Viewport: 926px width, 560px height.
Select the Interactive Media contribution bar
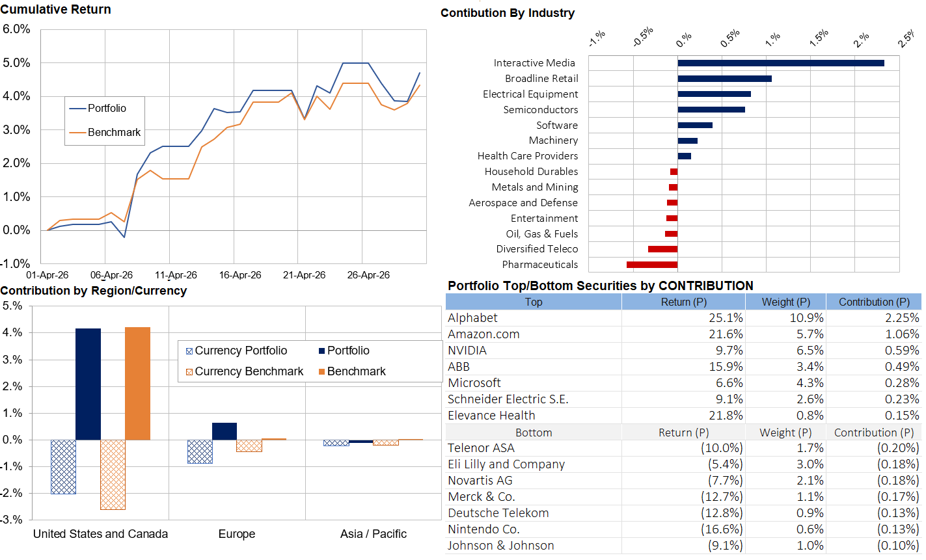[781, 63]
